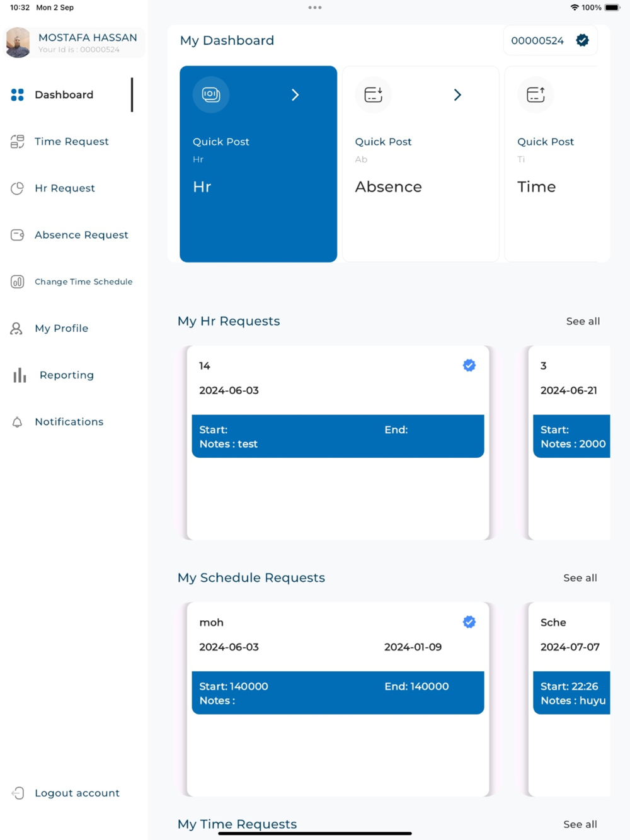Tap the three-dot multitasking indicator
This screenshot has height=840, width=630.
click(x=315, y=8)
